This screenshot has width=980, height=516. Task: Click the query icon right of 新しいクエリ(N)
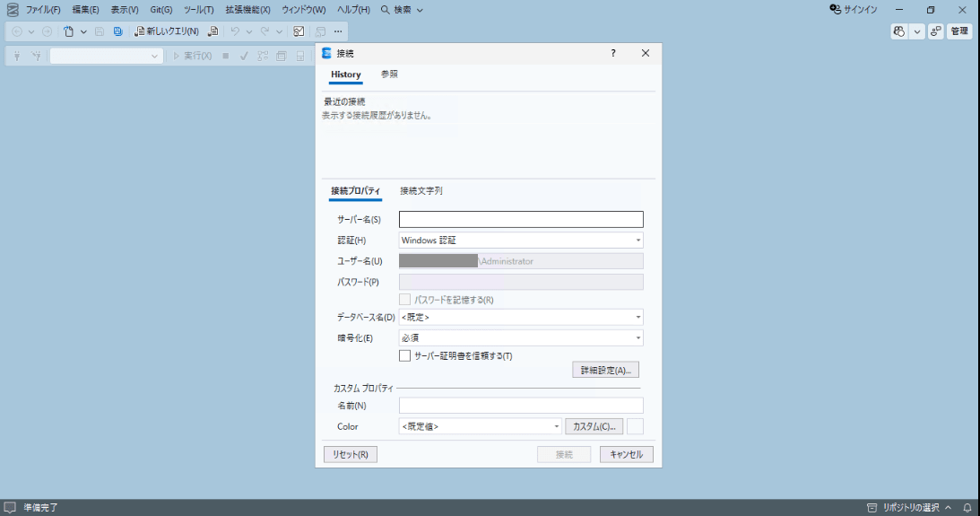coord(213,31)
